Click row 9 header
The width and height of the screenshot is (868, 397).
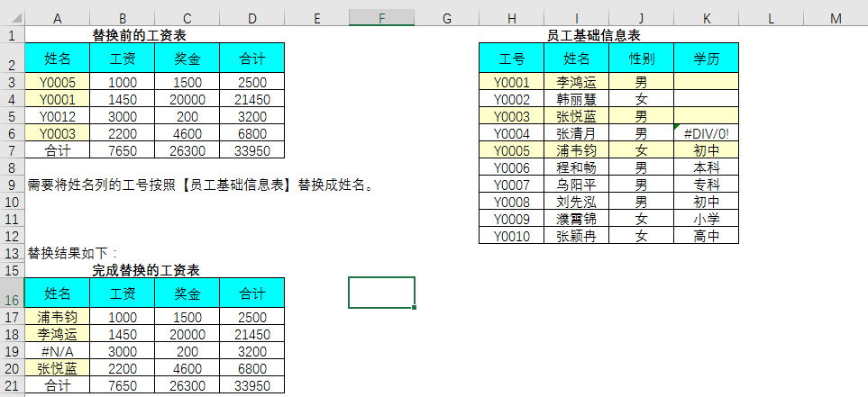click(12, 185)
